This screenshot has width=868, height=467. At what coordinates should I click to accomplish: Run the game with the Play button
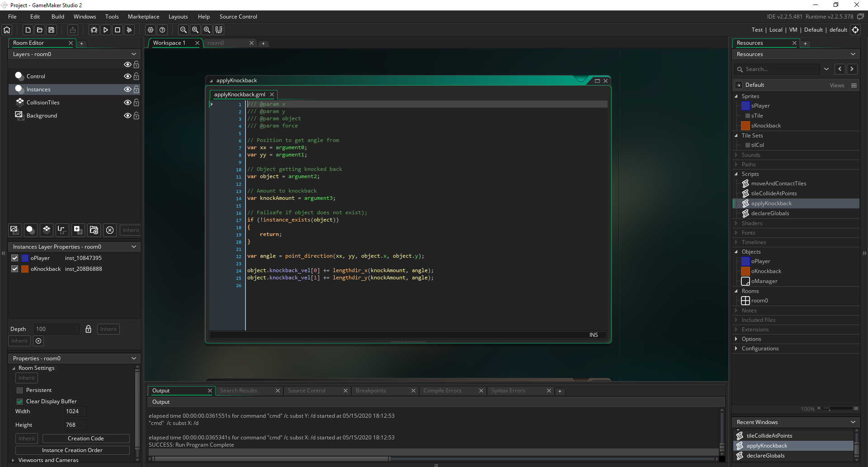[x=105, y=30]
